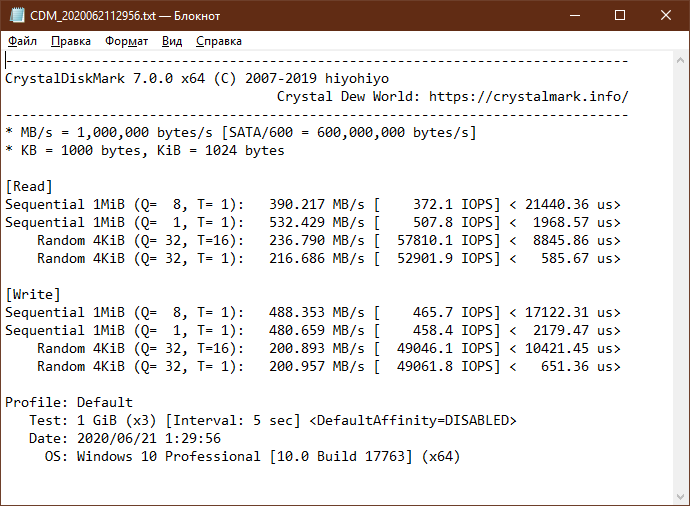690x506 pixels.
Task: Click the CrystalDiskMark 7.0.0 x64 header line
Action: (x=197, y=78)
